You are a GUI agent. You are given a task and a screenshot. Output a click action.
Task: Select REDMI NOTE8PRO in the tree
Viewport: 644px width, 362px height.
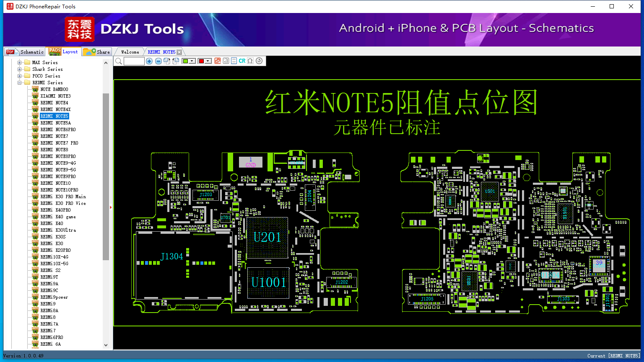(x=58, y=156)
